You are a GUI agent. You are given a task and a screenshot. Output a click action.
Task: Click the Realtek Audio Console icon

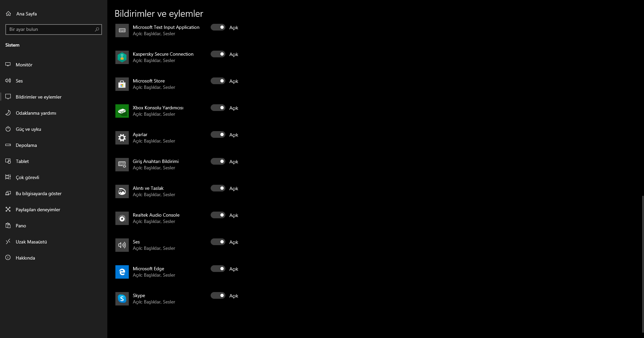(x=122, y=218)
